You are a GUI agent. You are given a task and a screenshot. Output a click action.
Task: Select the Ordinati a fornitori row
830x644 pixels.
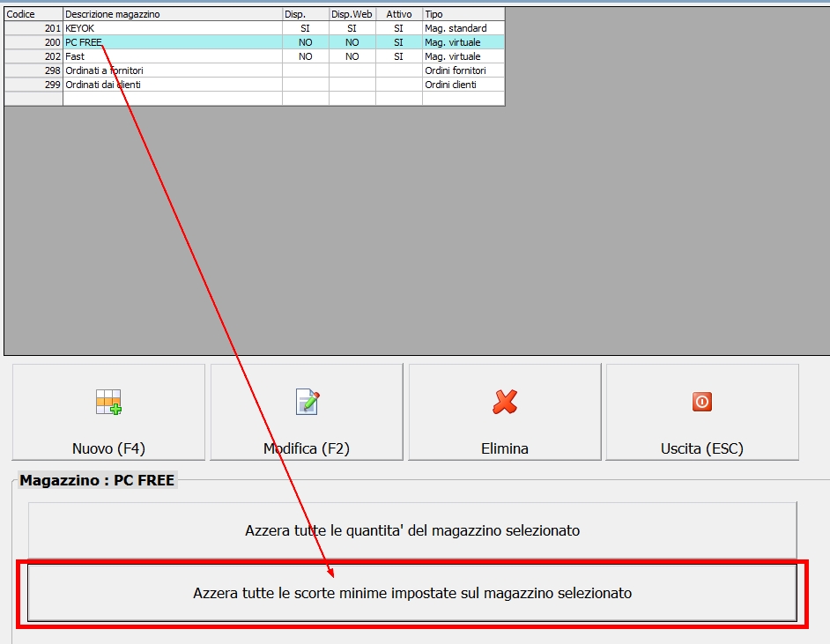click(255, 70)
